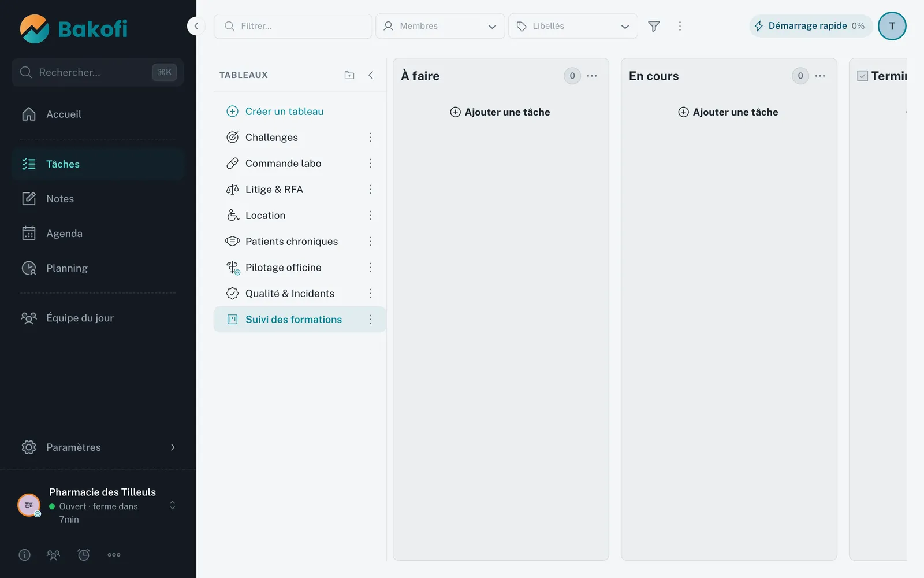Select the Qualité & Incidents board

290,294
